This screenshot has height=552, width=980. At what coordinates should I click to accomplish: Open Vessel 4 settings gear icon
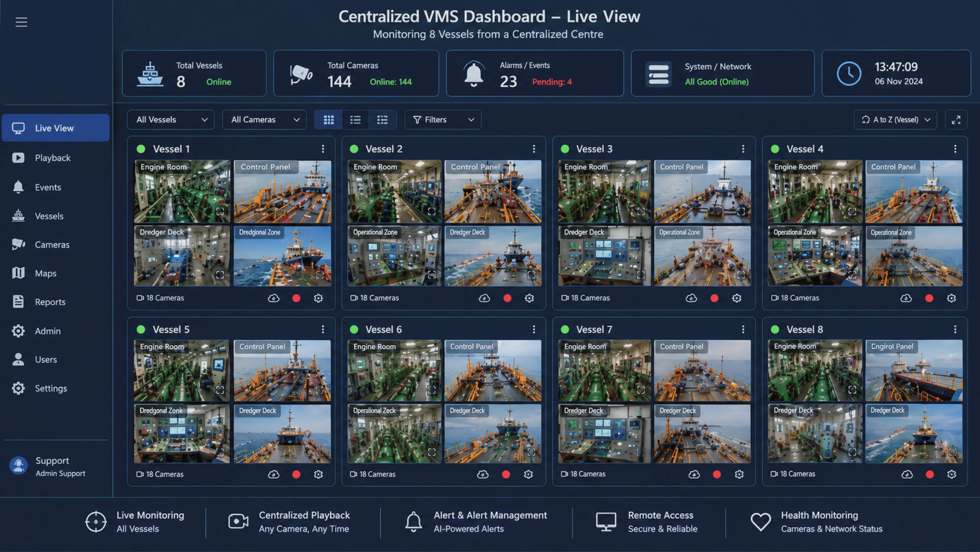(951, 298)
